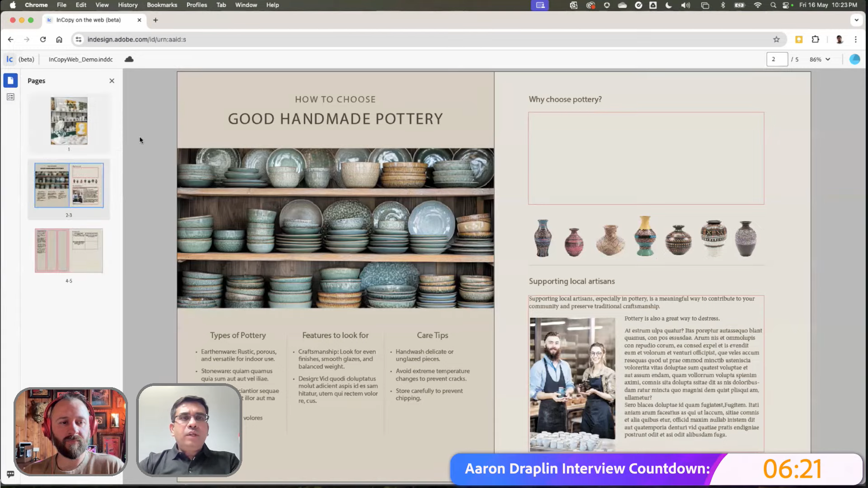Screen dimensions: 868x488
Task: Open Chrome's three-dot menu
Action: click(856, 39)
